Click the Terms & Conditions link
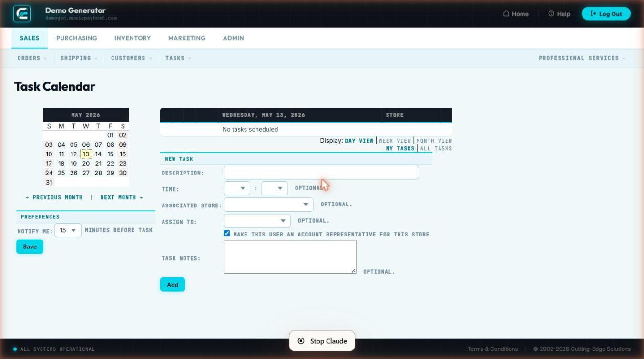Viewport: 644px width, 359px height. click(x=492, y=349)
